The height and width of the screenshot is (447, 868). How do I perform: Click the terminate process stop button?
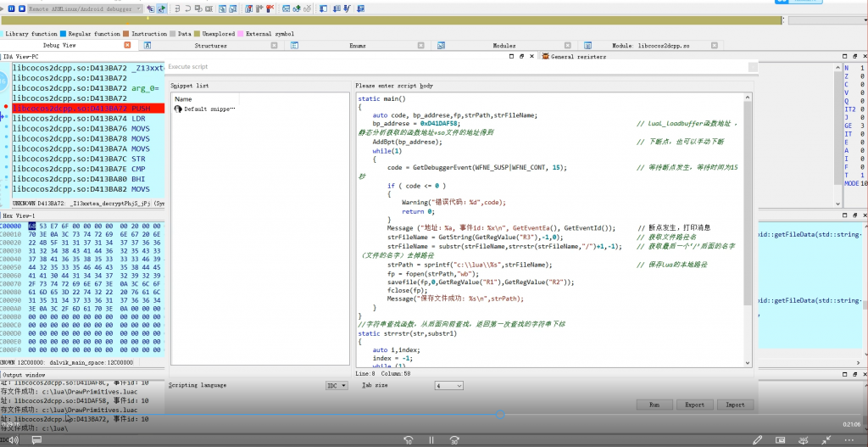(22, 8)
